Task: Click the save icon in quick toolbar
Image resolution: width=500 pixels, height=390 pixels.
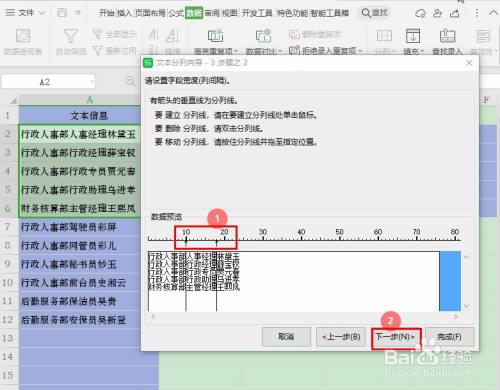Action: tap(62, 13)
